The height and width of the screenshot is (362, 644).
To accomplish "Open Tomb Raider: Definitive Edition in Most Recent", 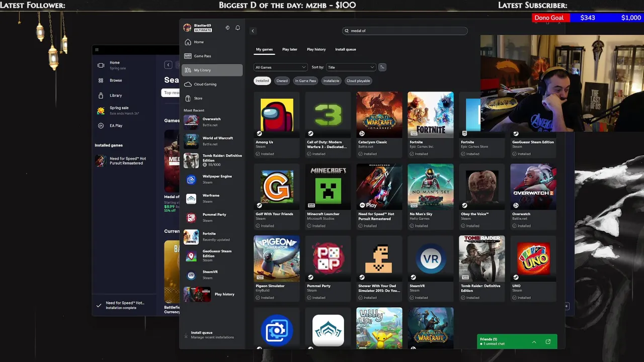I will 213,160.
